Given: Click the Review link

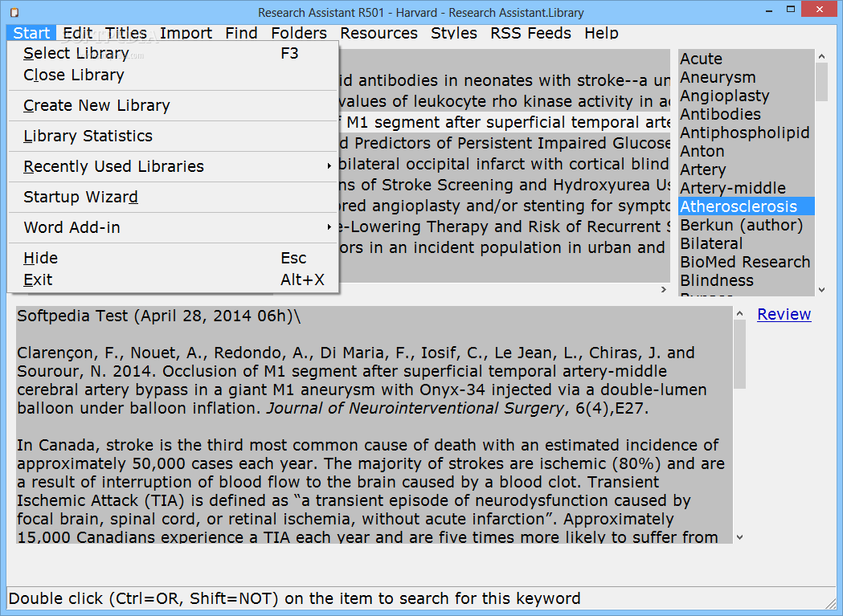Looking at the screenshot, I should 784,315.
